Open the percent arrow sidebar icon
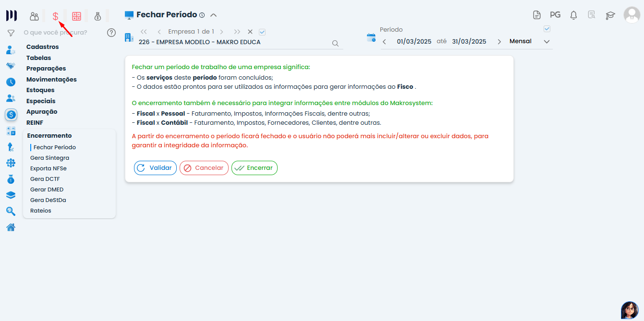Screen dimensions: 644x321 (11, 147)
